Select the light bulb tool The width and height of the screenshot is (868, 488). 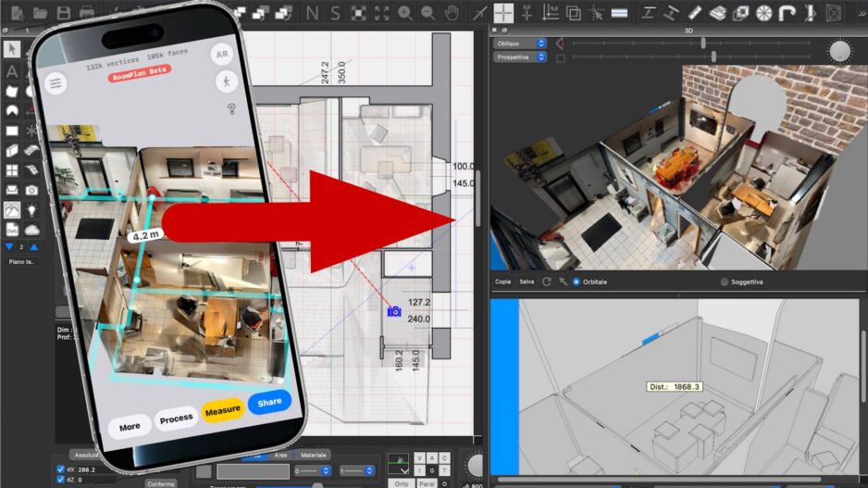point(32,210)
